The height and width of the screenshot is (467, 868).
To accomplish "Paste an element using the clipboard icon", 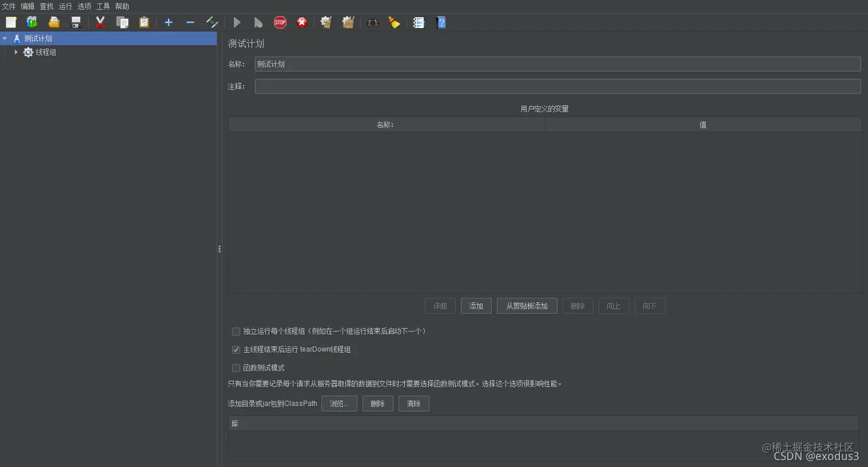I will [x=143, y=22].
